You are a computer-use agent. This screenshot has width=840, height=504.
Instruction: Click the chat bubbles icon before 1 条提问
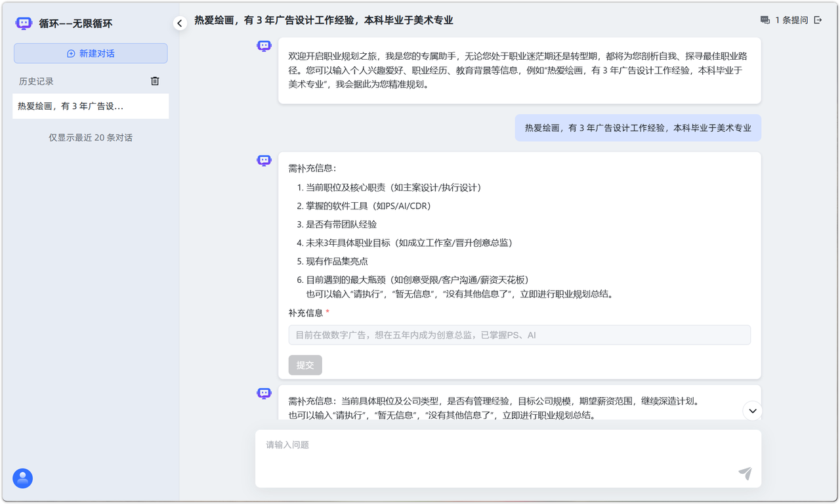pos(765,20)
